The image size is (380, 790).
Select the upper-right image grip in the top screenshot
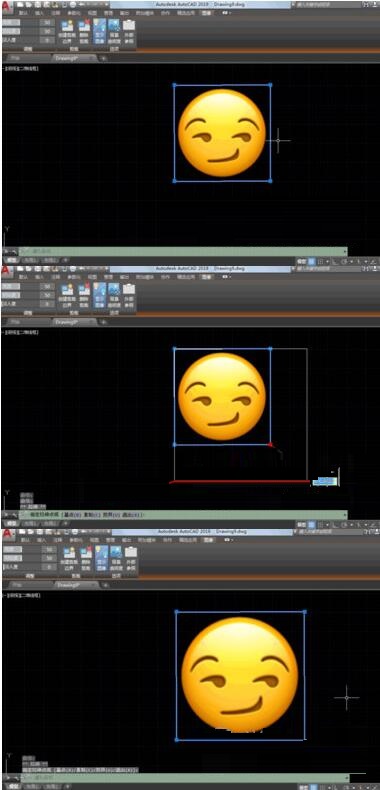271,85
